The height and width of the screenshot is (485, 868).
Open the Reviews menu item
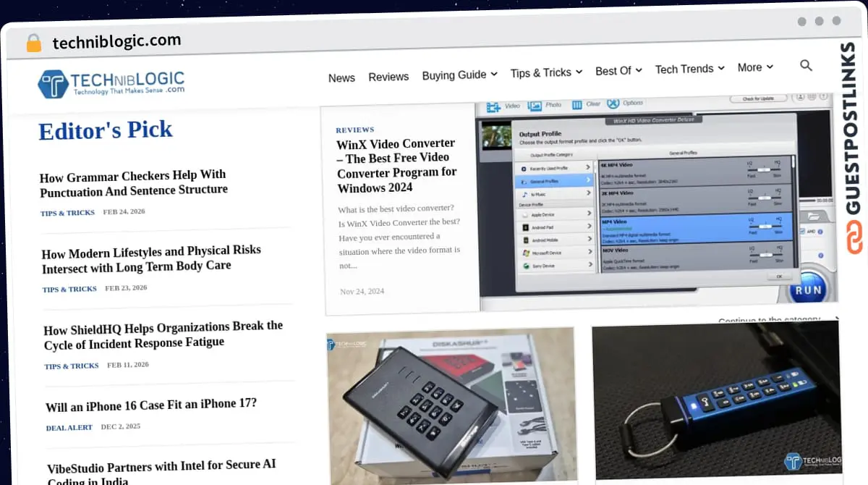[388, 77]
